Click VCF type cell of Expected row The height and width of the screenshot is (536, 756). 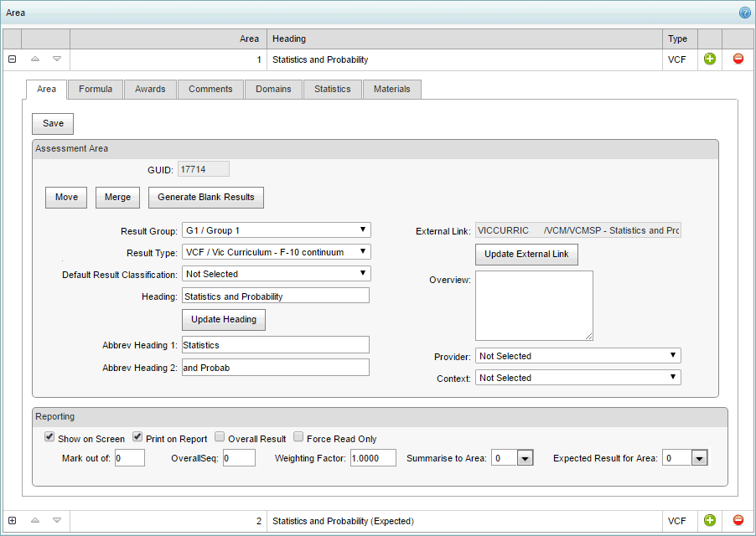[x=681, y=521]
